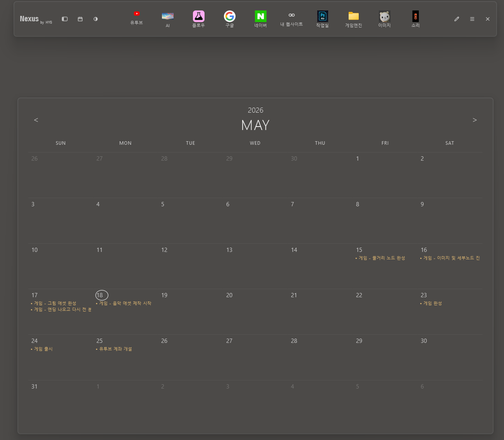Select date 13 in calendar
The width and height of the screenshot is (504, 440).
(x=229, y=250)
